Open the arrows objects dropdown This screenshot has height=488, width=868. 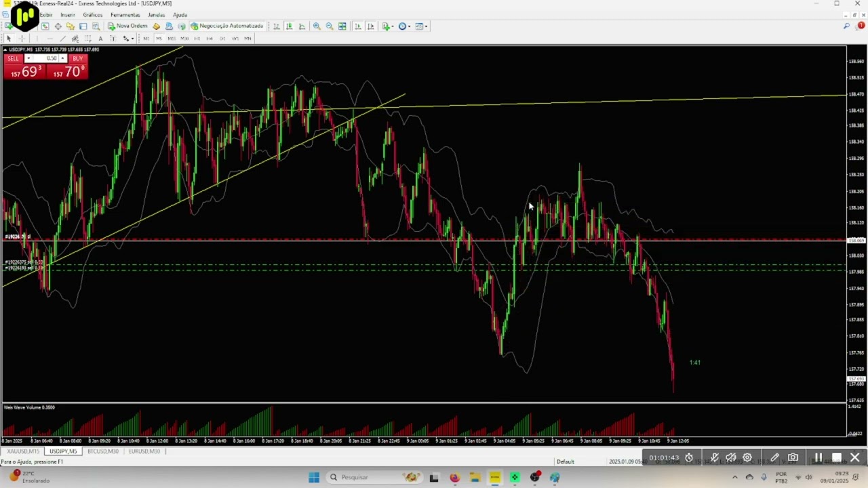128,38
